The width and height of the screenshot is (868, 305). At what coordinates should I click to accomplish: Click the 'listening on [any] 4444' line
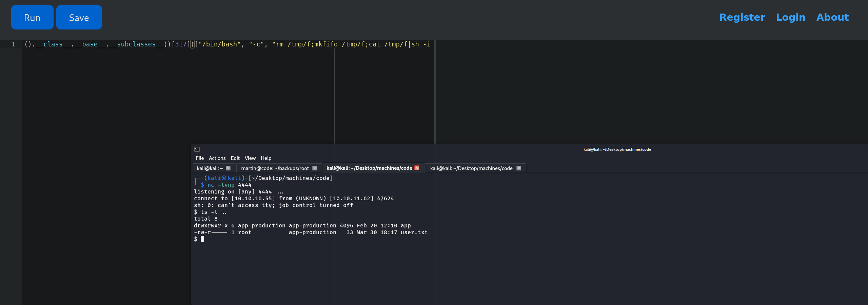coord(239,192)
